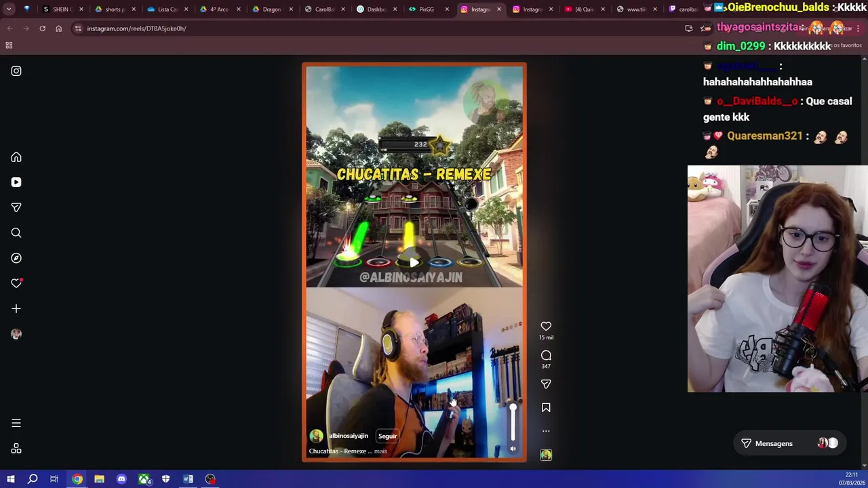Image resolution: width=868 pixels, height=488 pixels.
Task: Mute the reel with the speaker icon
Action: coord(513,449)
